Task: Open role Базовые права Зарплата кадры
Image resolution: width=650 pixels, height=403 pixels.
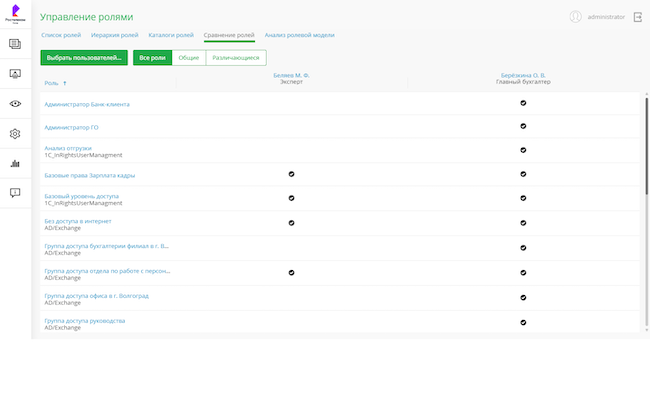Action: (x=90, y=176)
